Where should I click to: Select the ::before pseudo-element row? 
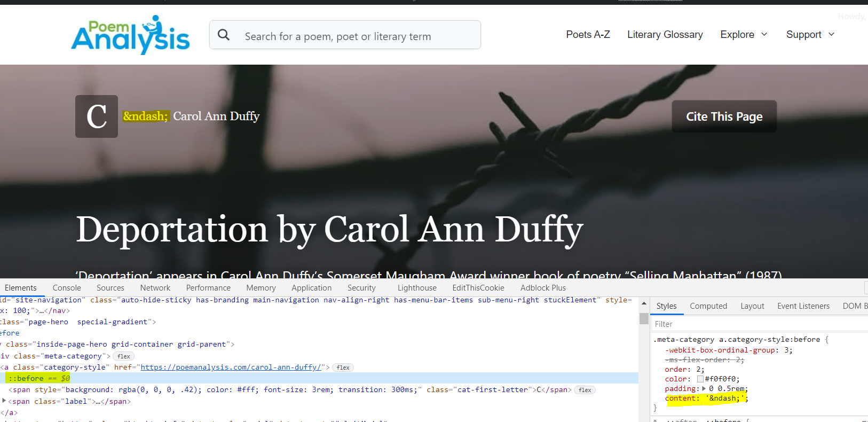[319, 378]
